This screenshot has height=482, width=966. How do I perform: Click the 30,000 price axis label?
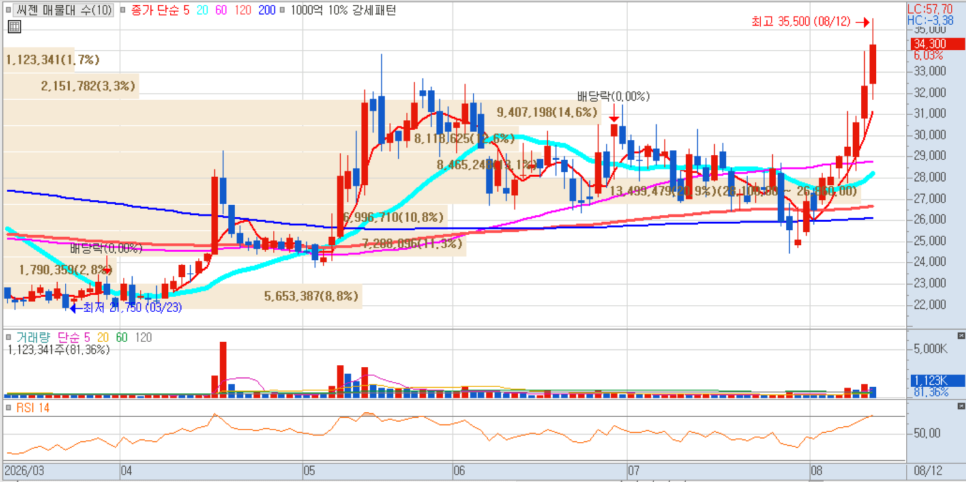coord(930,135)
